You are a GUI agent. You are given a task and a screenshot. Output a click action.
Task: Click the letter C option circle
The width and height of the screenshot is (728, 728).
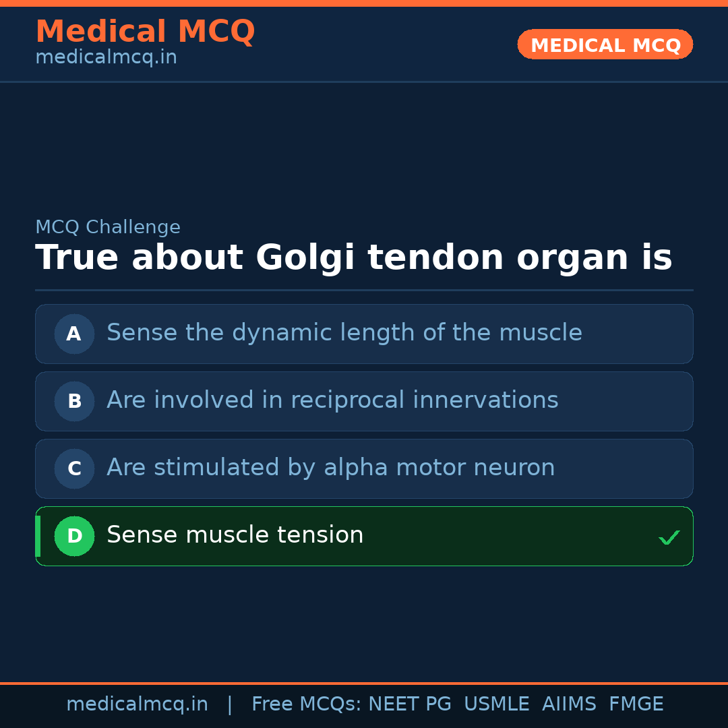[74, 468]
